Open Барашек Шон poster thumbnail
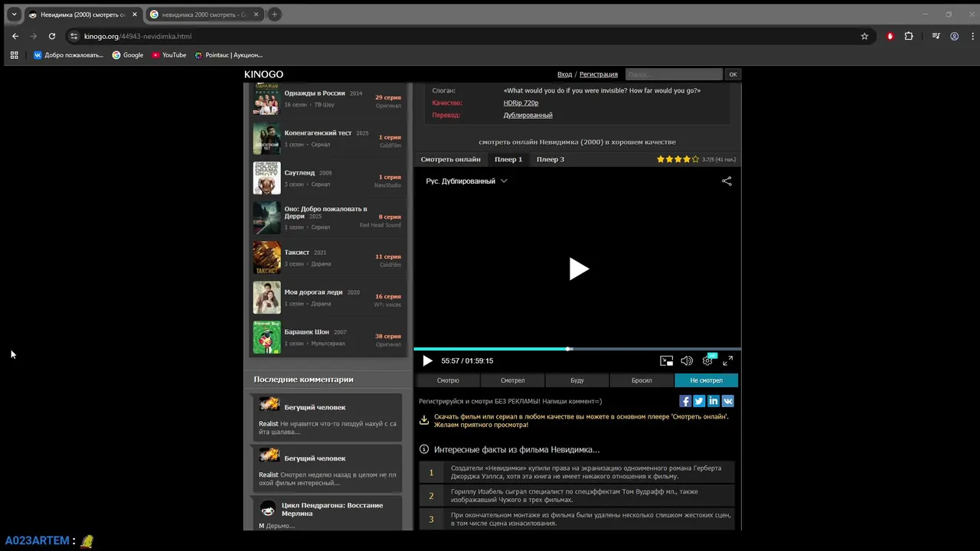This screenshot has width=980, height=551. 266,337
